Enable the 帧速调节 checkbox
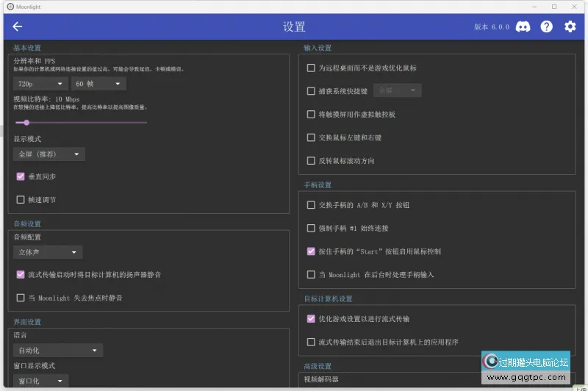Viewport: 588px width, 391px height. point(21,200)
